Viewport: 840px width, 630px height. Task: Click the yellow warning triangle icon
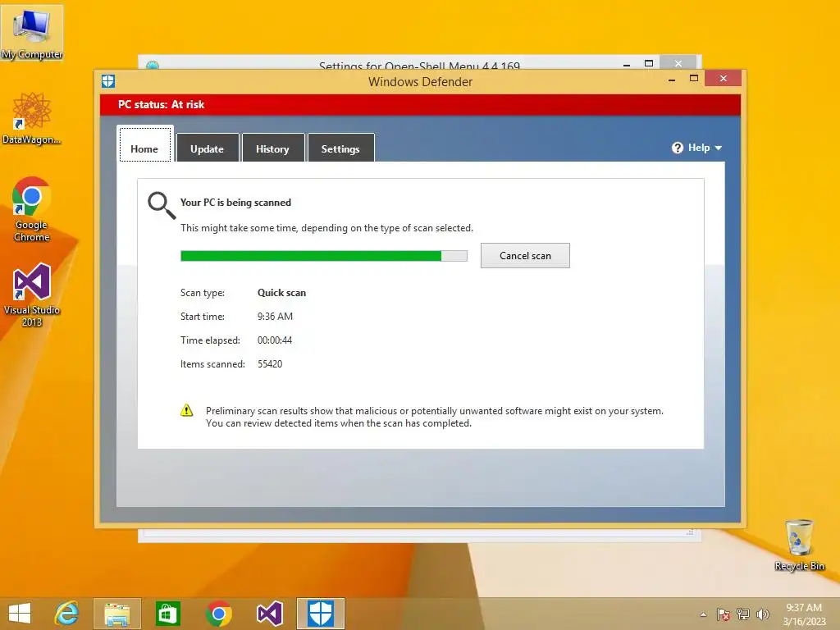click(186, 410)
